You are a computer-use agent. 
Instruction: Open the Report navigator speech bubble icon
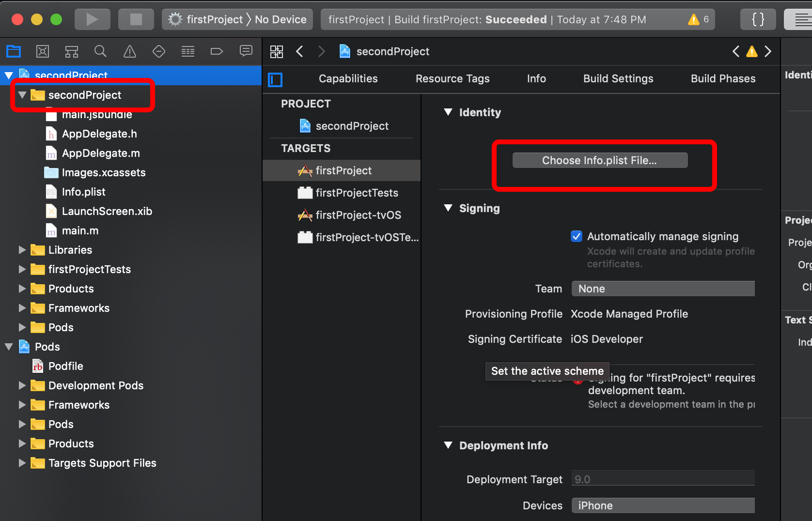click(x=246, y=51)
